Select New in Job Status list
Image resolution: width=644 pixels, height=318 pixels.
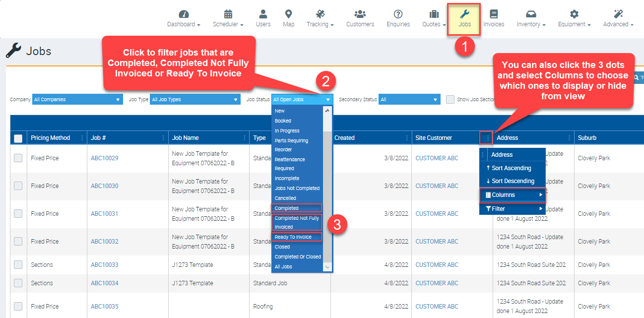[297, 111]
